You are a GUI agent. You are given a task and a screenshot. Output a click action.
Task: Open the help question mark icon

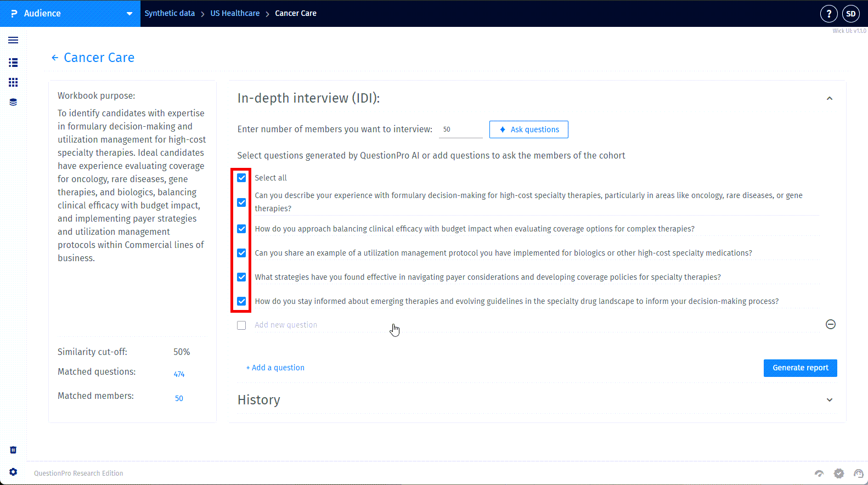pyautogui.click(x=828, y=14)
